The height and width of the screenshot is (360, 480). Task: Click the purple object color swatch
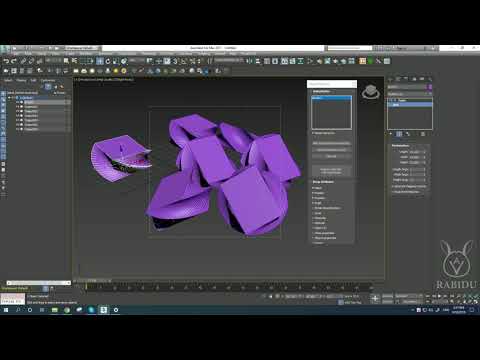pyautogui.click(x=430, y=87)
